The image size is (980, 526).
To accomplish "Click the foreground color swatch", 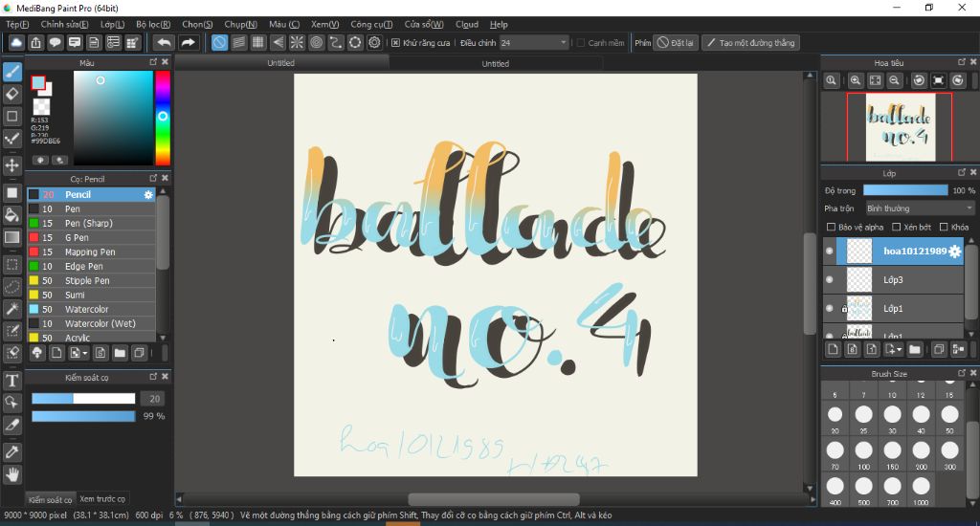I will (x=38, y=82).
